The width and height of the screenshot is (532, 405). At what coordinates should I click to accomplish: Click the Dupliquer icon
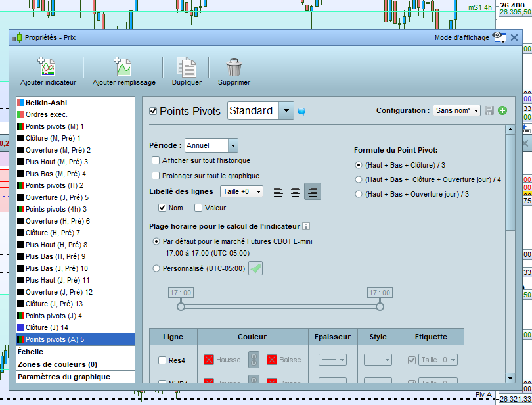coord(187,67)
